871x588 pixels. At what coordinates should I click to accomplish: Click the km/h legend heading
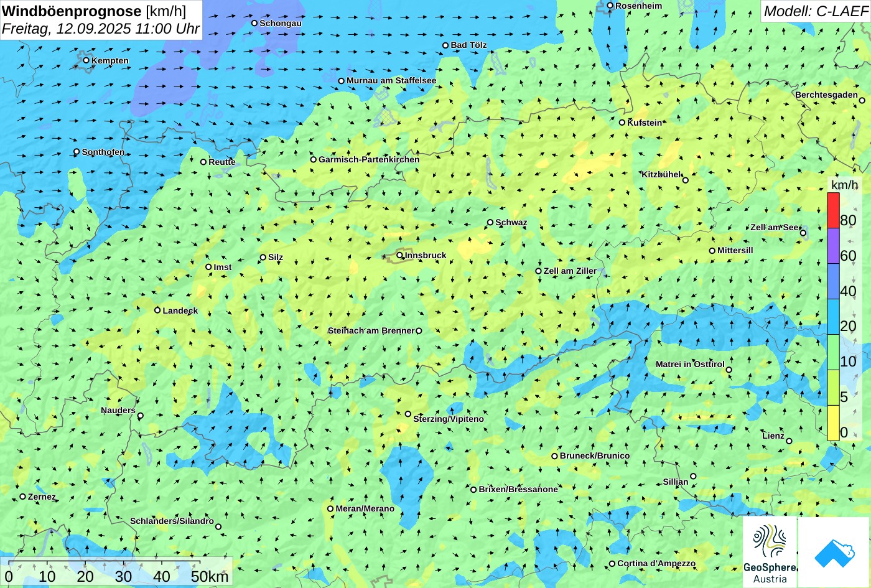(845, 185)
